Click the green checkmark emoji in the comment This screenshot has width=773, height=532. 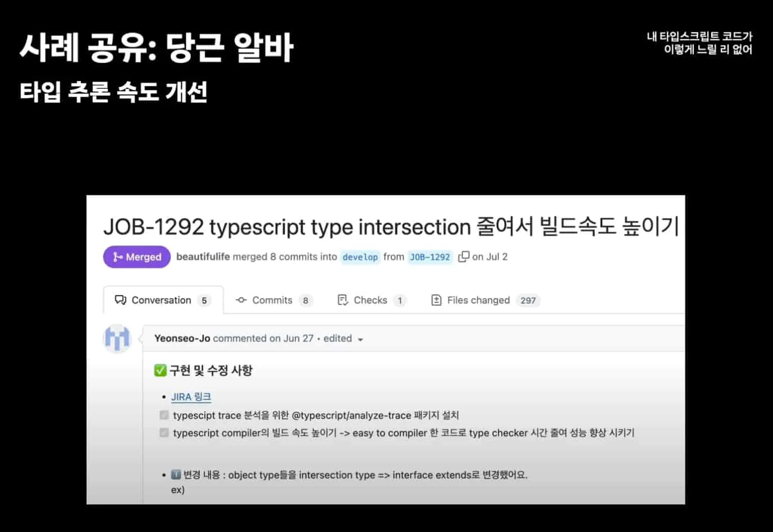tap(159, 370)
